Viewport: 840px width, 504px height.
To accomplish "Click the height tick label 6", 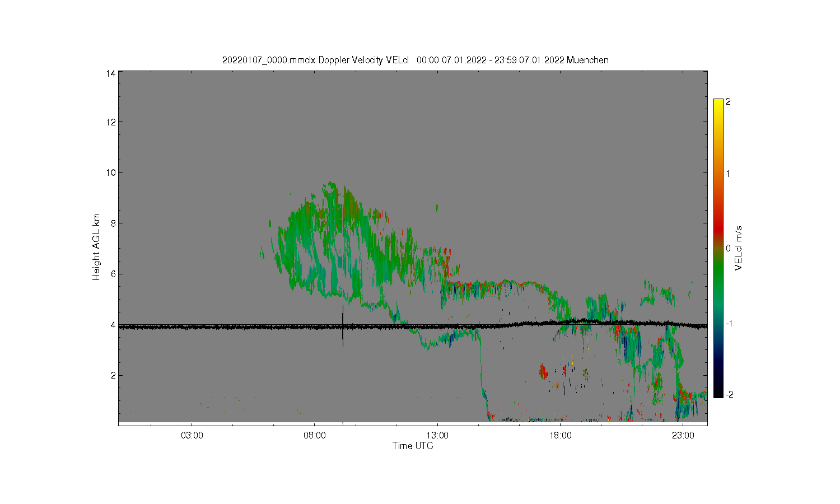I will (x=113, y=274).
